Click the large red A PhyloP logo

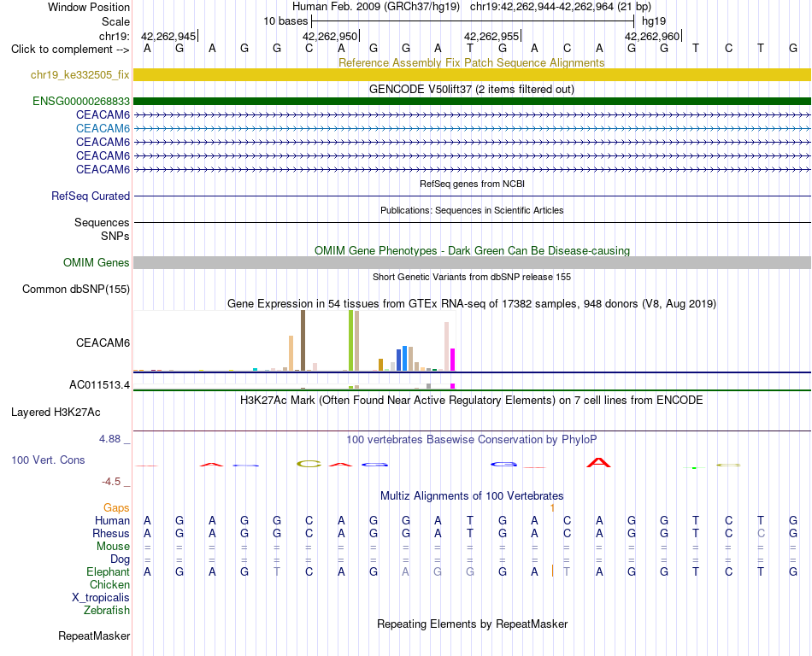tap(598, 462)
